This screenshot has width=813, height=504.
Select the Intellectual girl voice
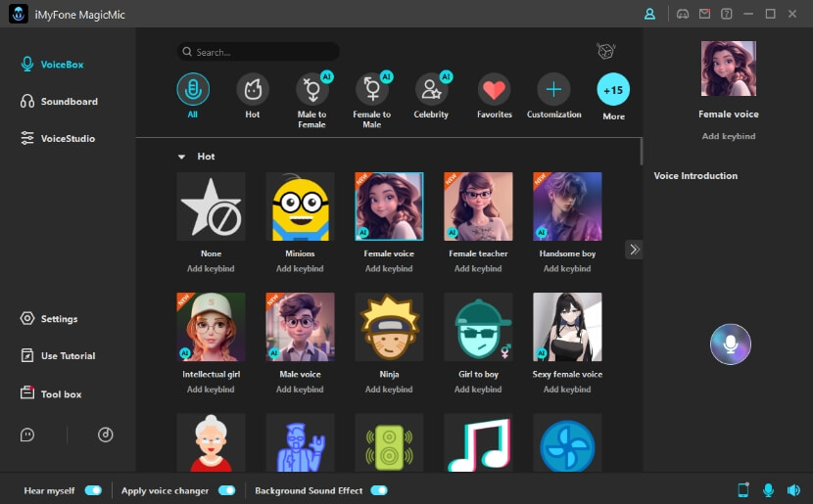[211, 327]
